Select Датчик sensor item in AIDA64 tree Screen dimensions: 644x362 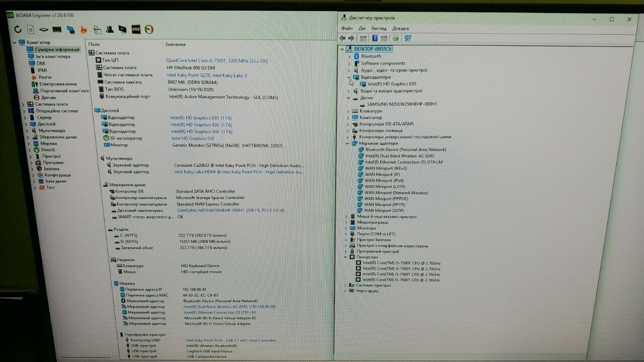pos(48,98)
